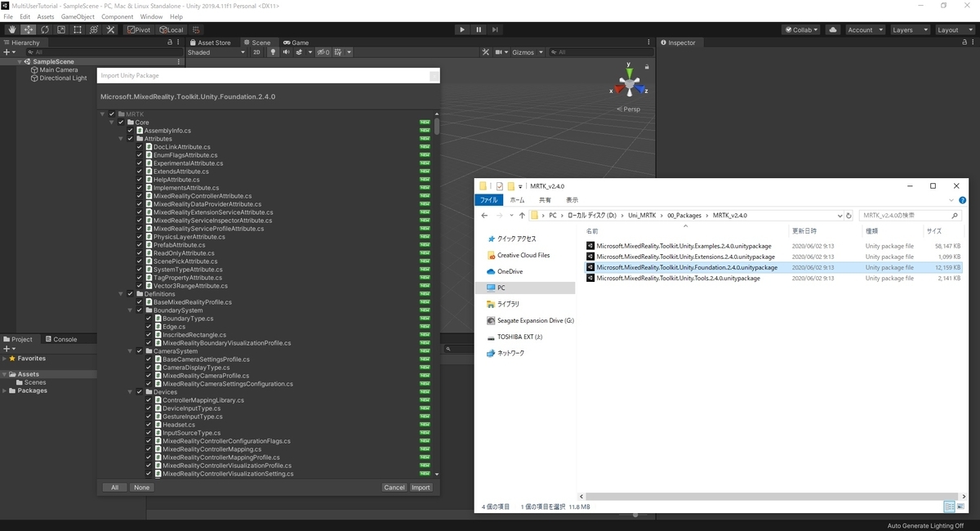Click Cancel in Import Unity Package
980x531 pixels.
[x=394, y=487]
